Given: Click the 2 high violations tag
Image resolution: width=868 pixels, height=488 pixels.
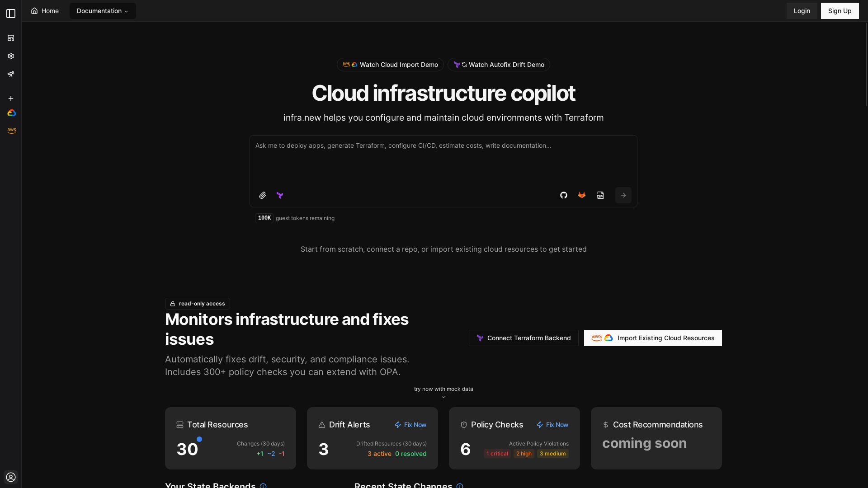Looking at the screenshot, I should [524, 454].
